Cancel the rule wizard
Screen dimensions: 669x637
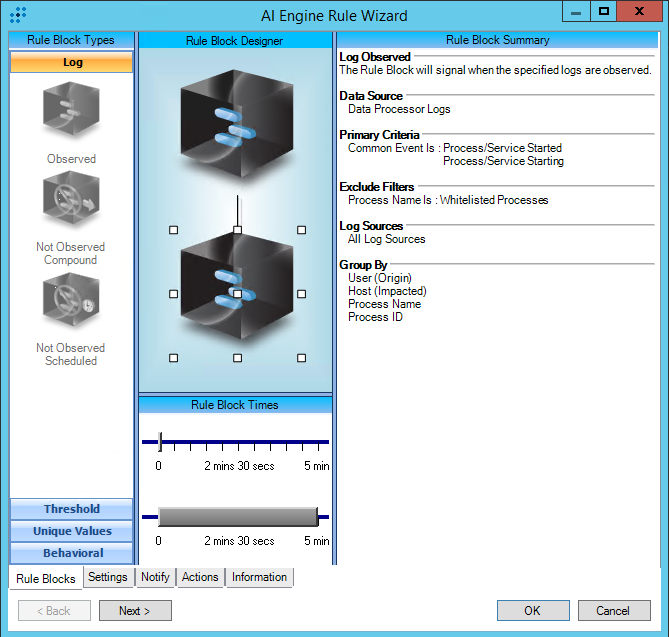tap(613, 611)
